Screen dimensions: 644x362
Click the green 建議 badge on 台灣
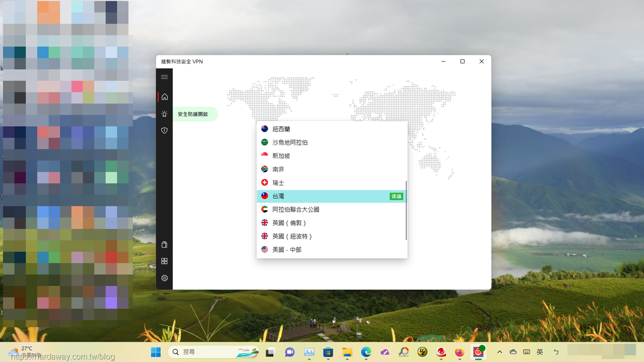(396, 197)
